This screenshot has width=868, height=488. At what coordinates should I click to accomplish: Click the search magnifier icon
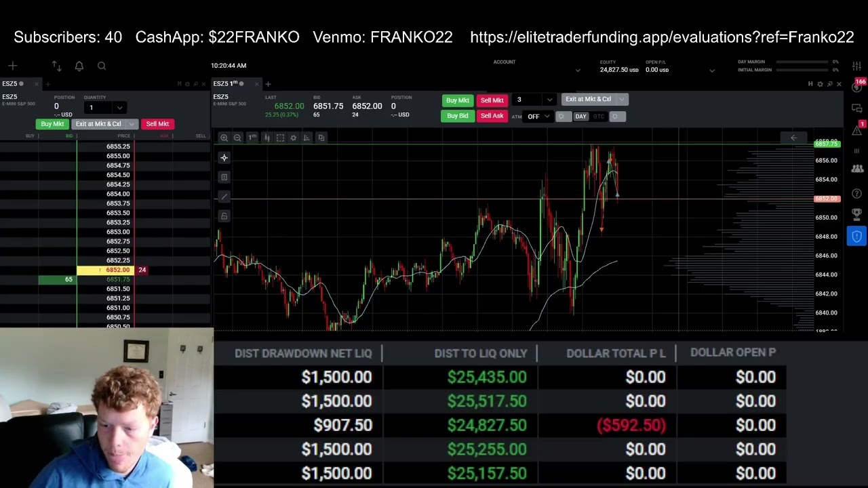click(102, 66)
